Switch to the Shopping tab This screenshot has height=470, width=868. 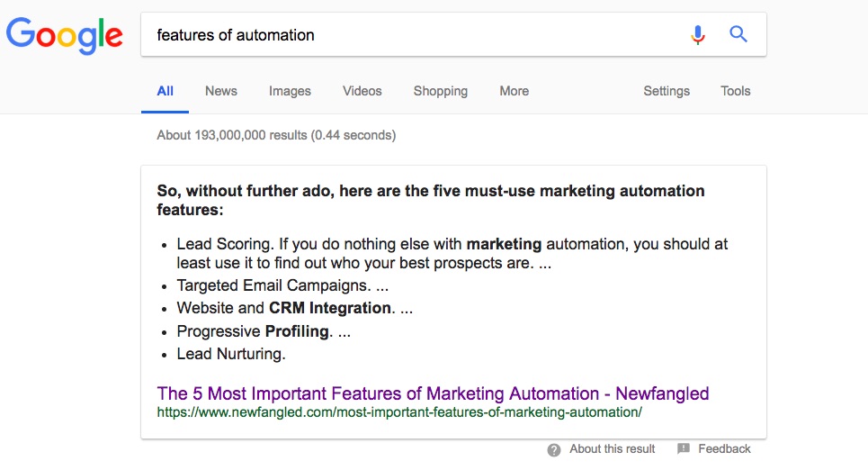point(440,91)
